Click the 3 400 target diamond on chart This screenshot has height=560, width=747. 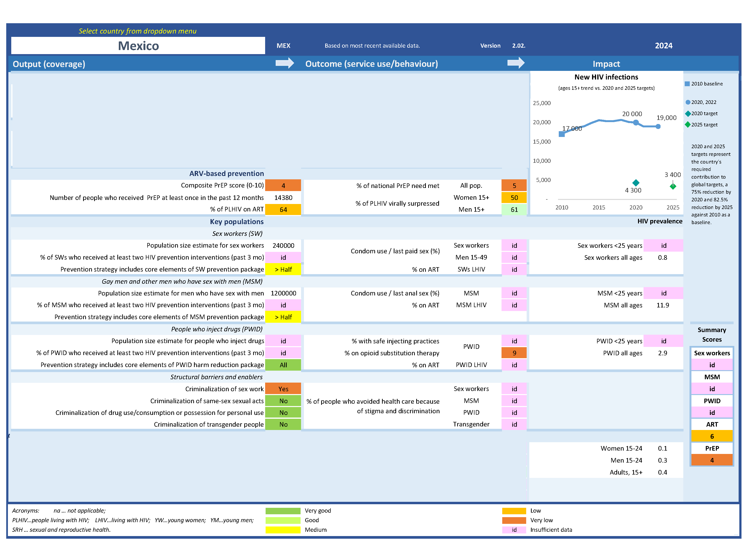pos(673,186)
